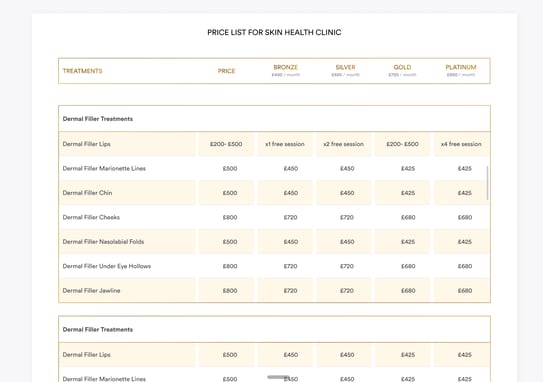Click Silver £720 in Dermal Filler Cheeks row
This screenshot has height=382, width=543.
(347, 217)
